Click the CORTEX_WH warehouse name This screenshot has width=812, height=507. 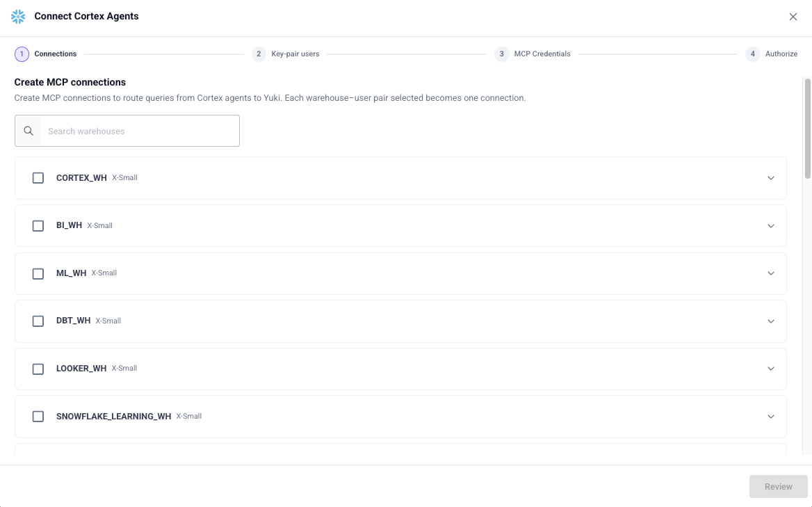tap(81, 177)
